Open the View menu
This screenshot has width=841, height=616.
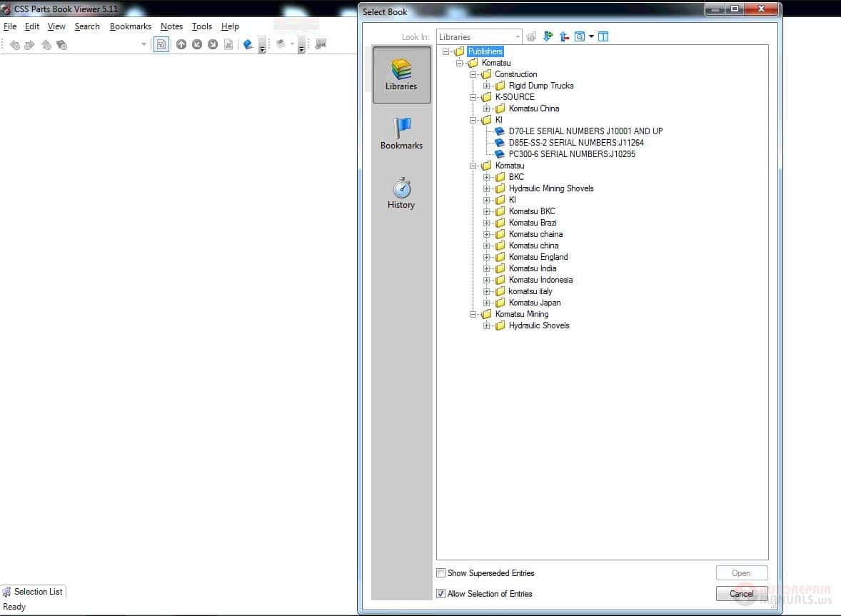[x=56, y=26]
